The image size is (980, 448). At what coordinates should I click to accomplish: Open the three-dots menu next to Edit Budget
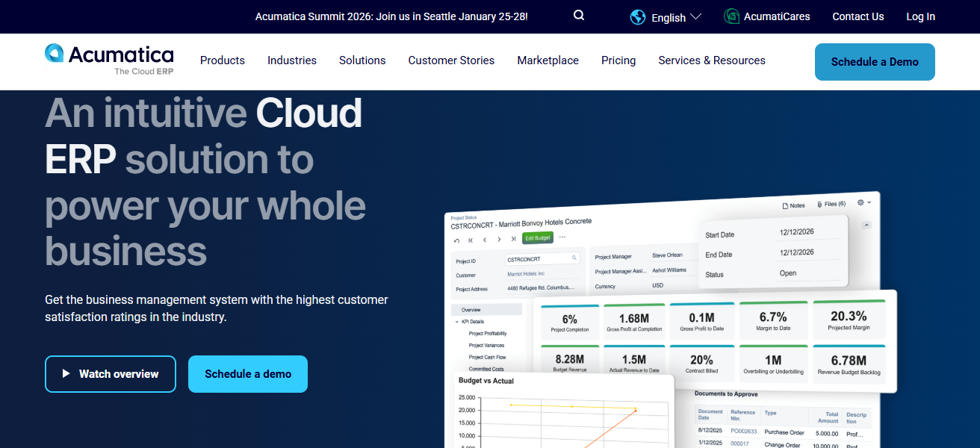(562, 237)
